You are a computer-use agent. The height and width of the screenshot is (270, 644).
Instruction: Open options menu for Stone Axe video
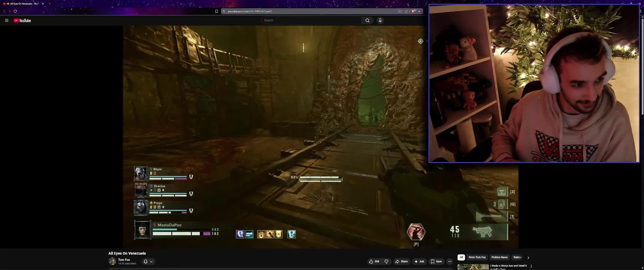point(531,267)
